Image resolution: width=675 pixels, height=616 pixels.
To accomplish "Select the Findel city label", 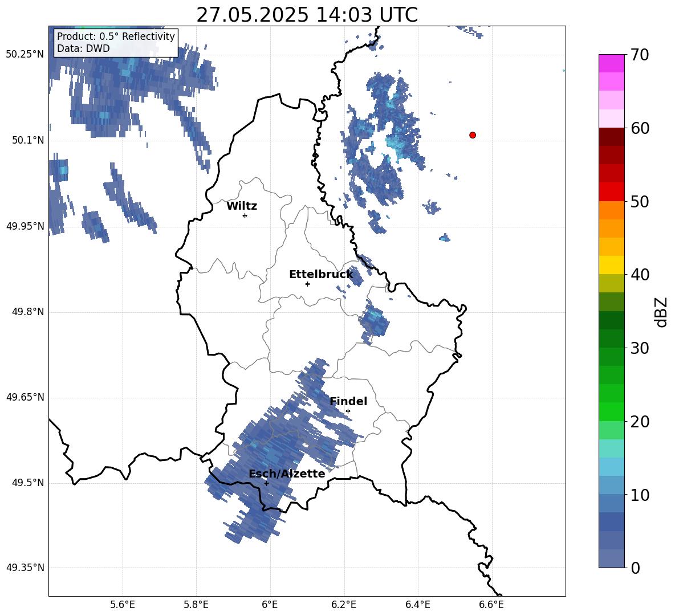I will point(348,401).
